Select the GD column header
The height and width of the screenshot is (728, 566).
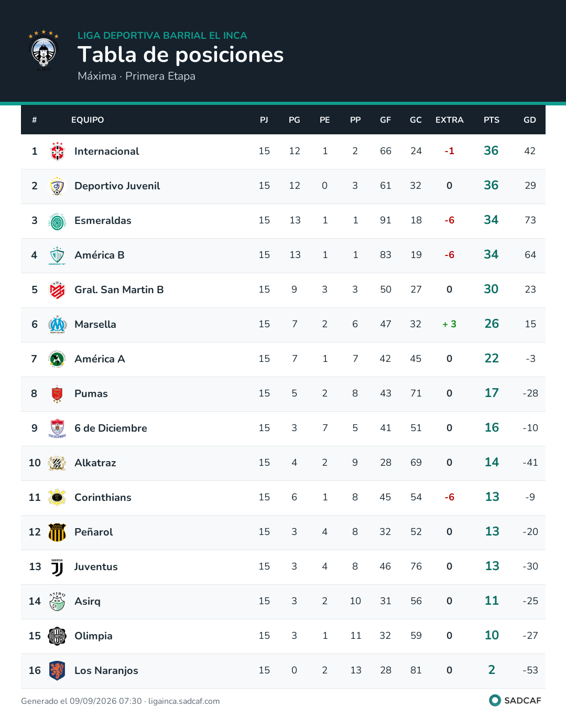point(530,120)
